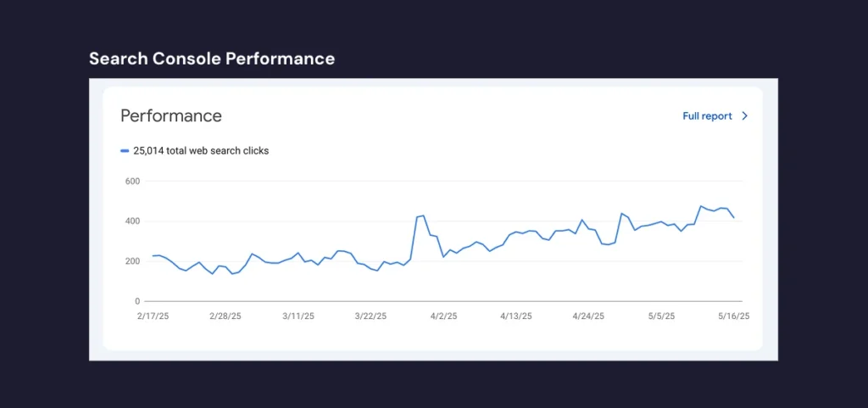The image size is (868, 408).
Task: Click the chevron arrow beside Full report
Action: pos(744,116)
